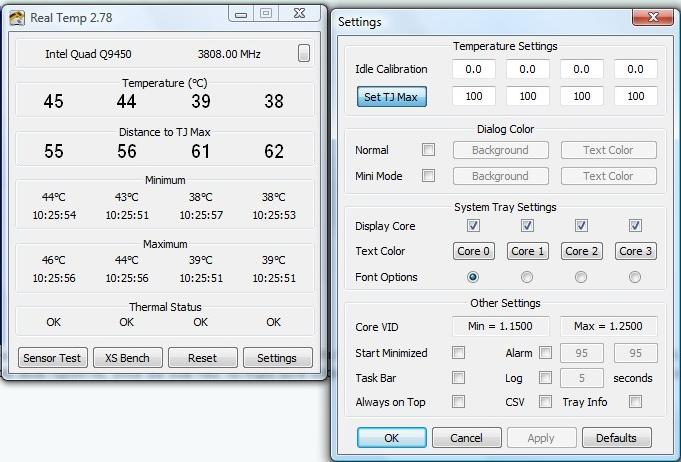Click the 3808.00 MHz frequency value
The image size is (681, 462).
coord(229,54)
